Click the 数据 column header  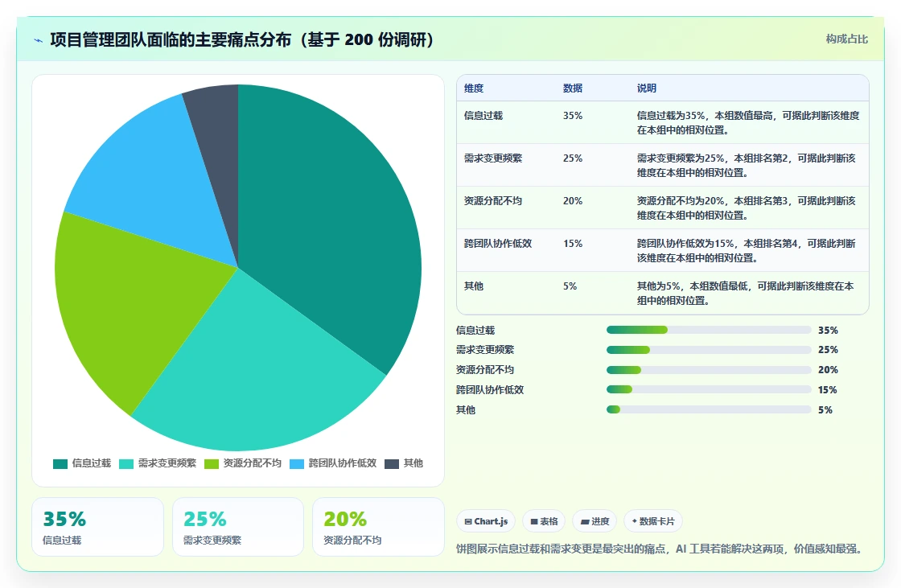click(572, 88)
